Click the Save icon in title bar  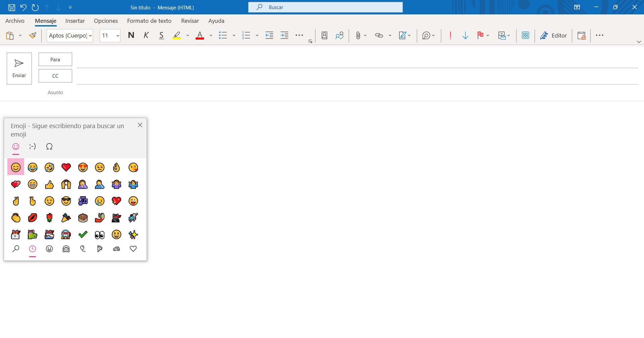pyautogui.click(x=11, y=7)
